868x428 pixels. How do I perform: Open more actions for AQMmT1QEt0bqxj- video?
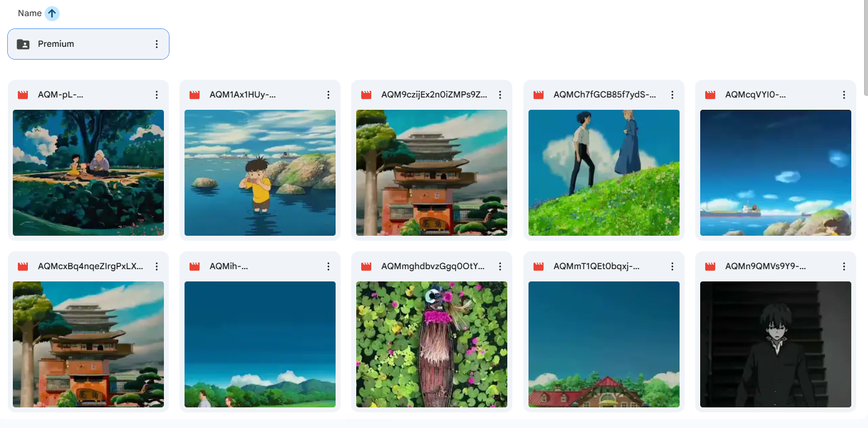point(672,266)
